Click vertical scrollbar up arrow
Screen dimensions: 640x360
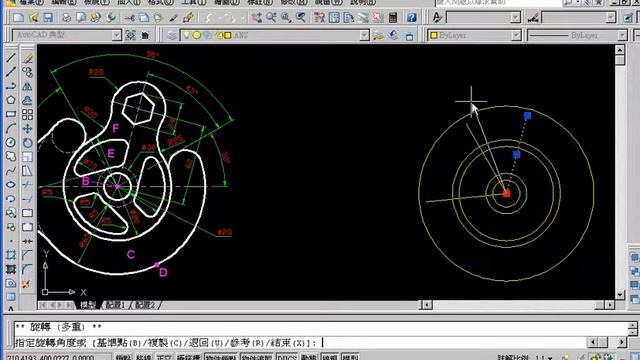tap(620, 50)
